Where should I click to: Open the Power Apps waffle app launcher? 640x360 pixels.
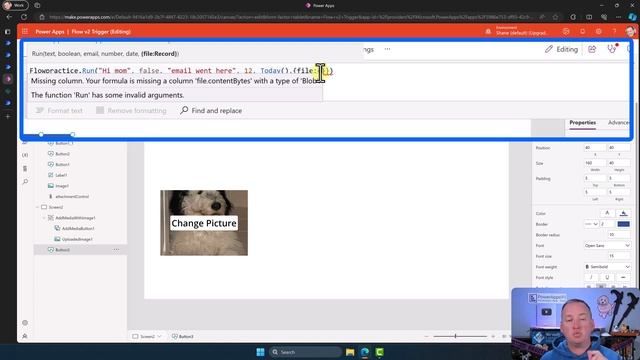[25, 31]
